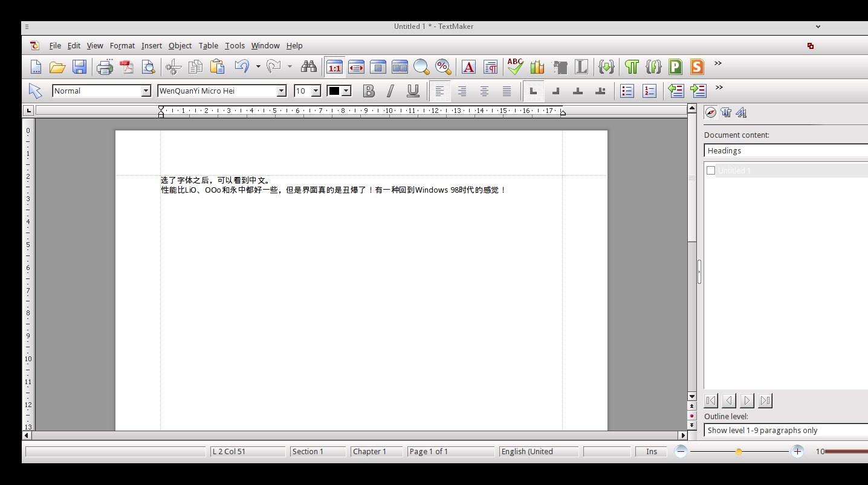Start a numbered list
868x485 pixels.
(x=649, y=91)
